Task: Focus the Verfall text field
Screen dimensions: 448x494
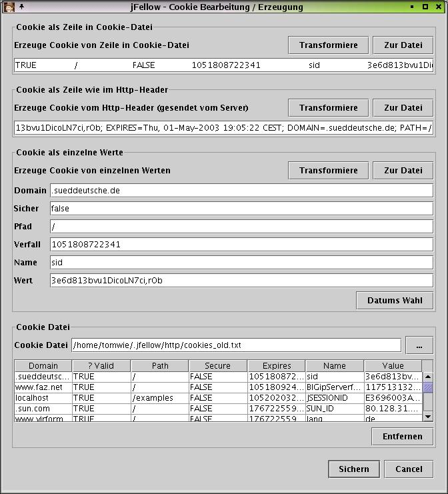Action: (x=241, y=245)
